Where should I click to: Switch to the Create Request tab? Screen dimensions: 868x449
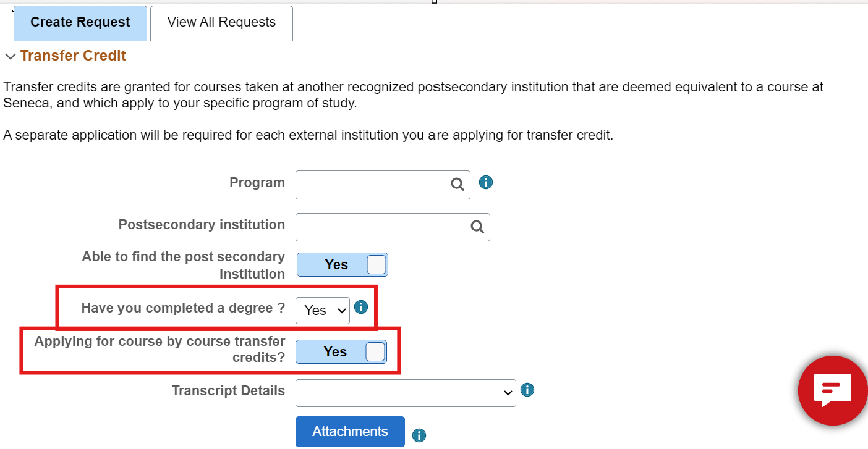pos(80,23)
